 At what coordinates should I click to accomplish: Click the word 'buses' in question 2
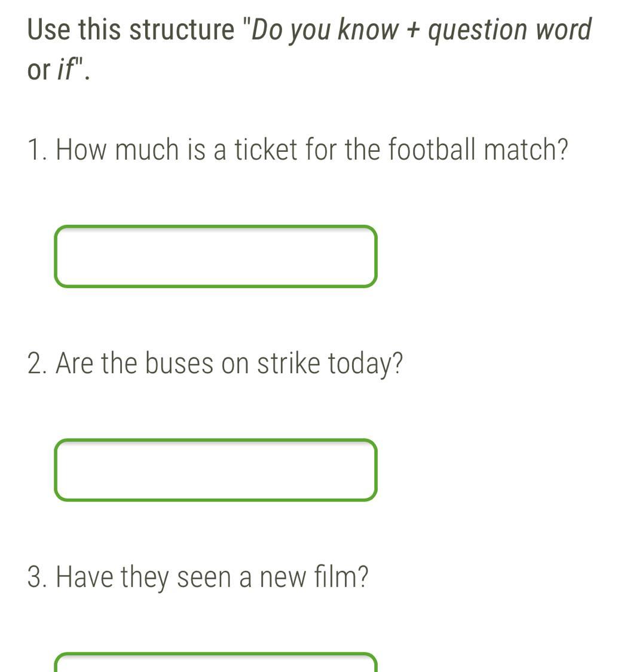[x=179, y=363]
